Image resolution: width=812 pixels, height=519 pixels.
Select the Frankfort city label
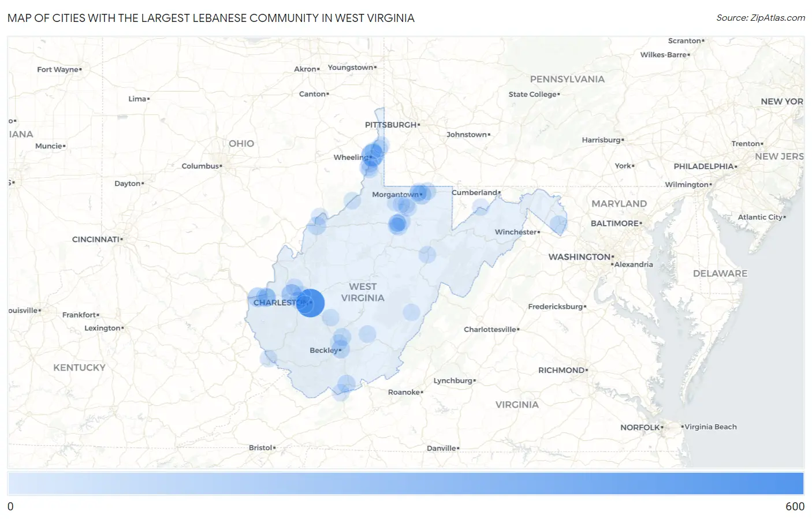79,315
